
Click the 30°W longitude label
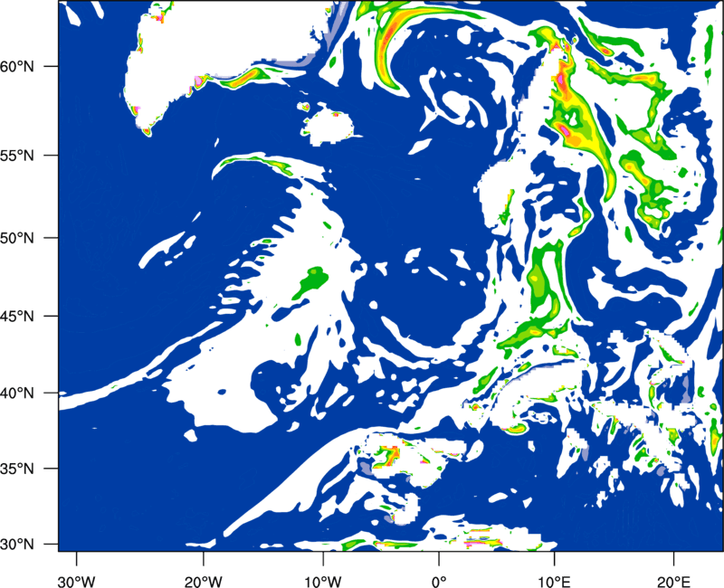point(76,582)
